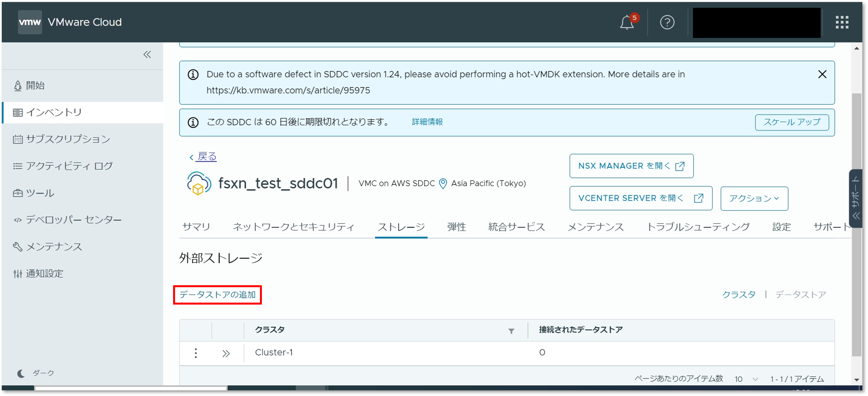Click VCENTER SERVER を開く button
868x396 pixels.
pyautogui.click(x=641, y=198)
